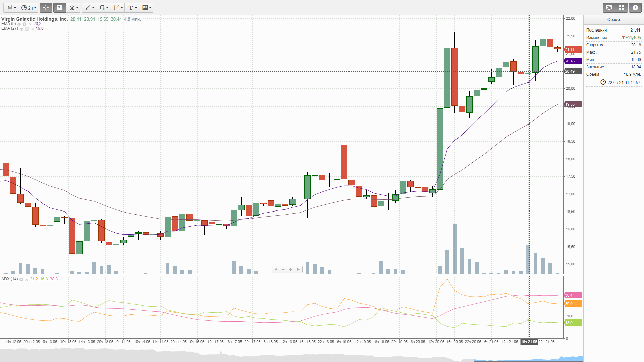Select the line drawing tool
The width and height of the screenshot is (644, 362).
[90, 8]
